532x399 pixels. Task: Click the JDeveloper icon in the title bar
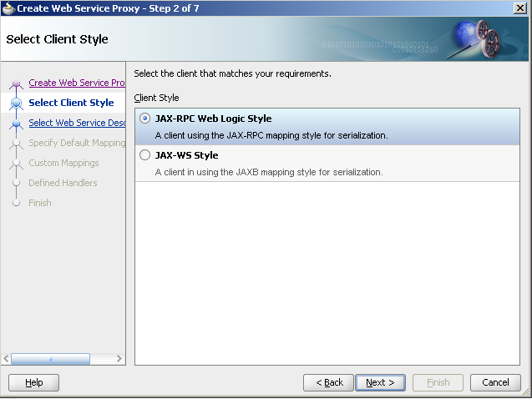point(8,8)
